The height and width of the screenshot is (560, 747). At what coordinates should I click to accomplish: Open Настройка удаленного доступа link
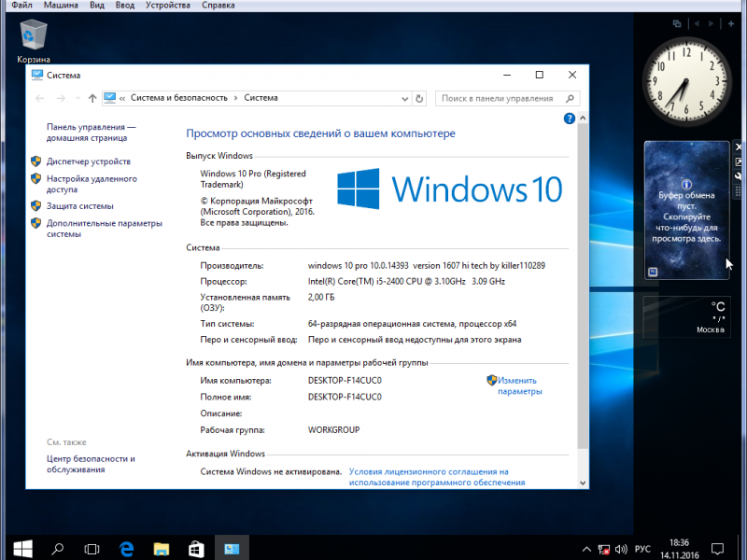click(x=92, y=184)
